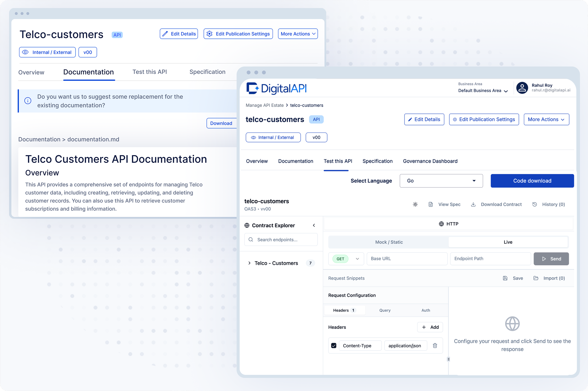Click the Download Contract icon

[x=473, y=204]
